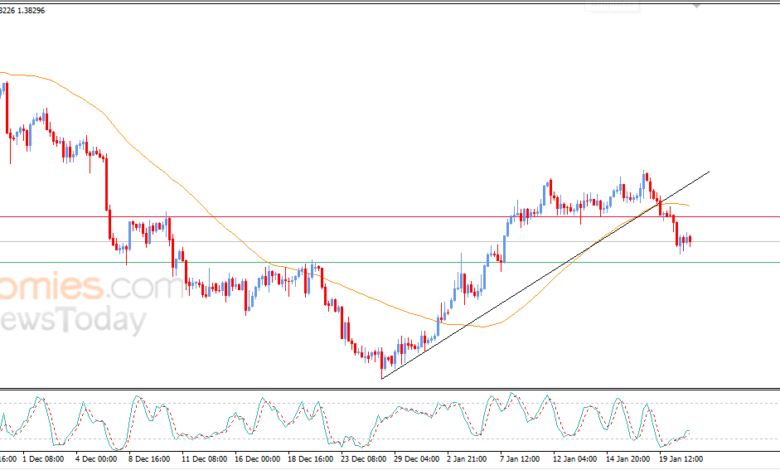Click the 11 Dec 08:00 time label
Viewport: 780px width, 470px height.
(203, 460)
